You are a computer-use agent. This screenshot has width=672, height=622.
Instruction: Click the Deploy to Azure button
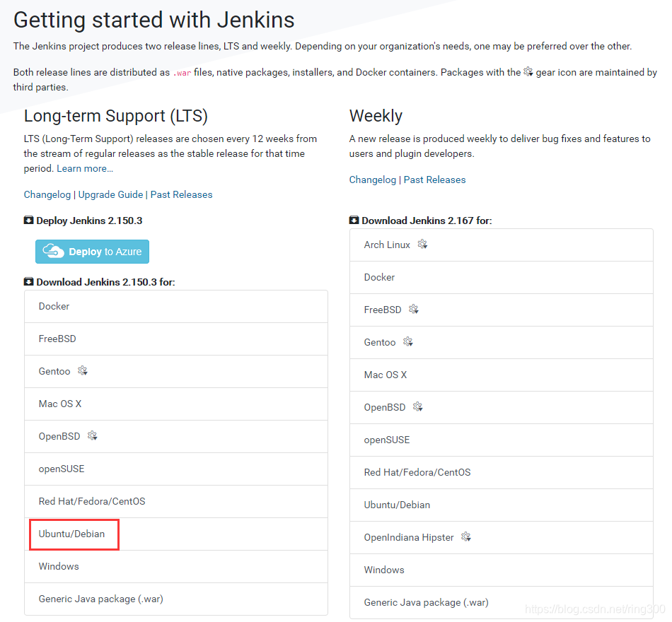[x=92, y=252]
